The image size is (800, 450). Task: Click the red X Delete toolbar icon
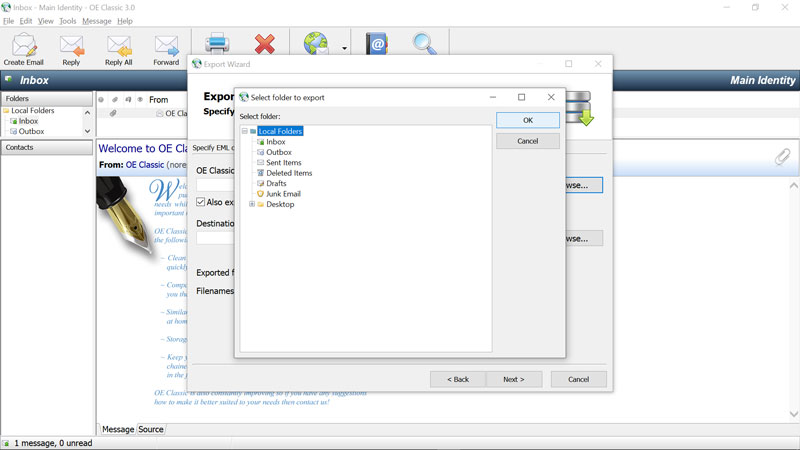click(264, 44)
